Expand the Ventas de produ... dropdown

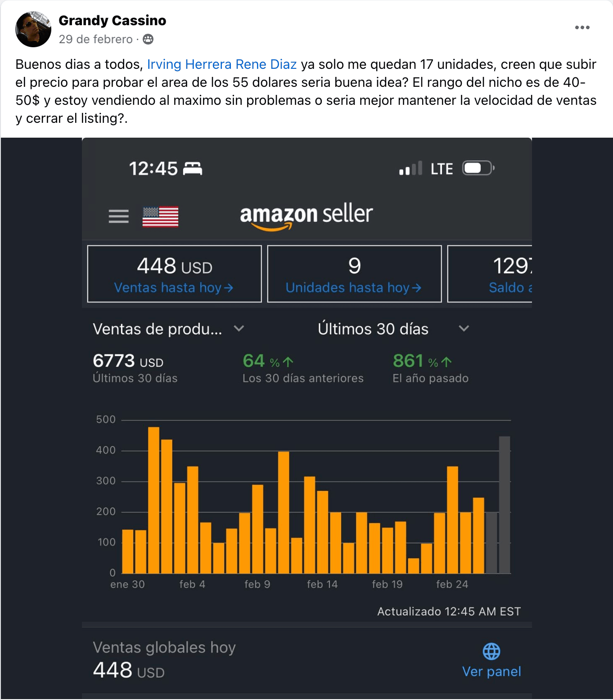[239, 329]
